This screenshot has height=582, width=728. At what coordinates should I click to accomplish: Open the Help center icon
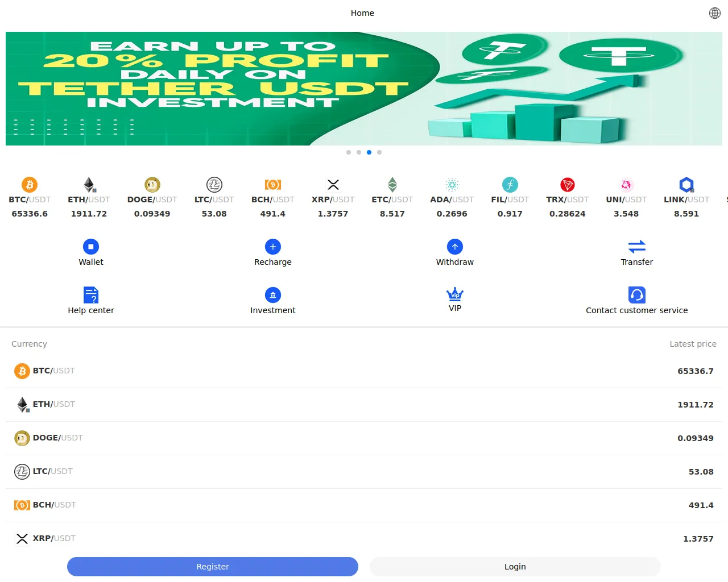pos(91,295)
